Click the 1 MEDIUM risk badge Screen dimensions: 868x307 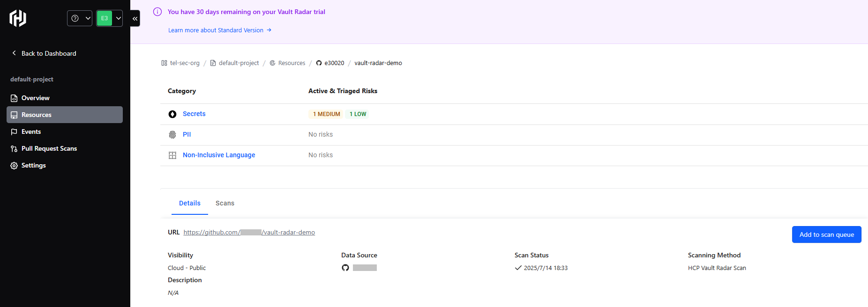(x=326, y=114)
